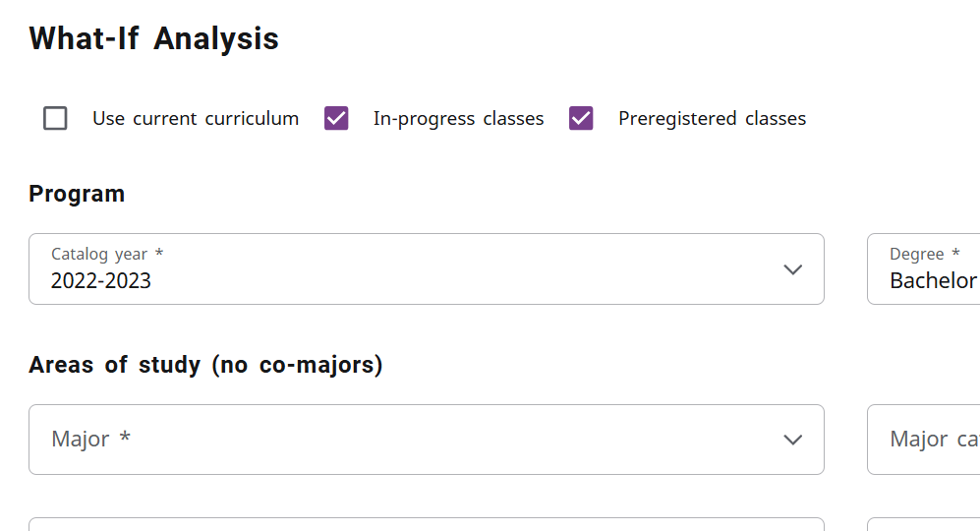980x531 pixels.
Task: Click the "Preregistered classes" label text
Action: pos(712,119)
